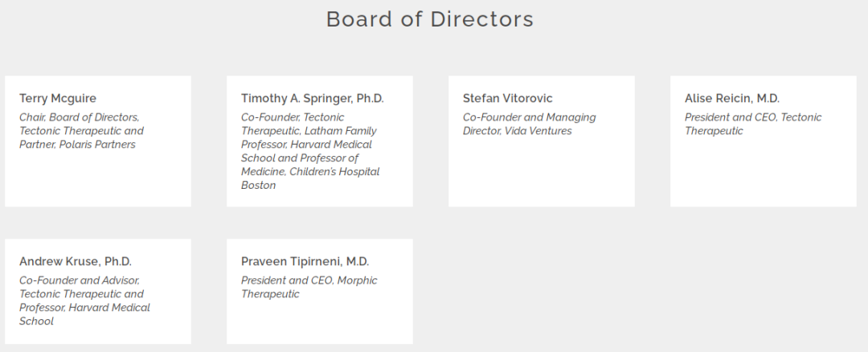Click Alise Reicin's President and CEO description
Image resolution: width=868 pixels, height=352 pixels.
753,124
